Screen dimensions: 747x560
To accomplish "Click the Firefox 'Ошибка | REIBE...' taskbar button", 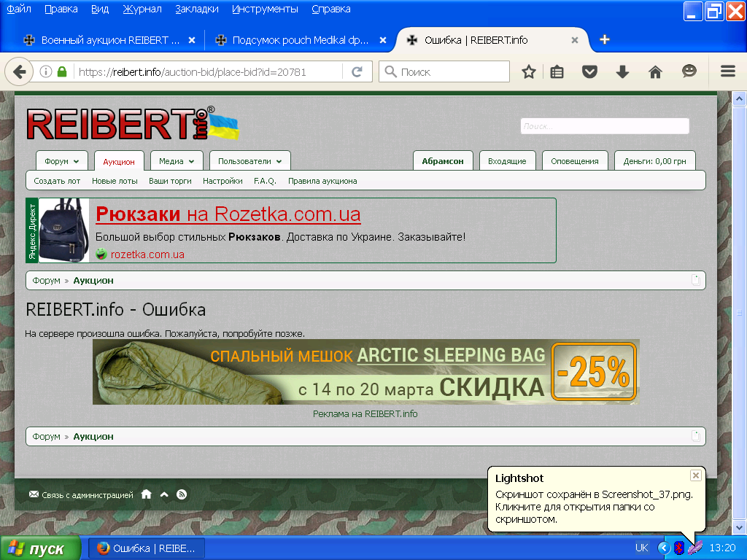I will (147, 548).
